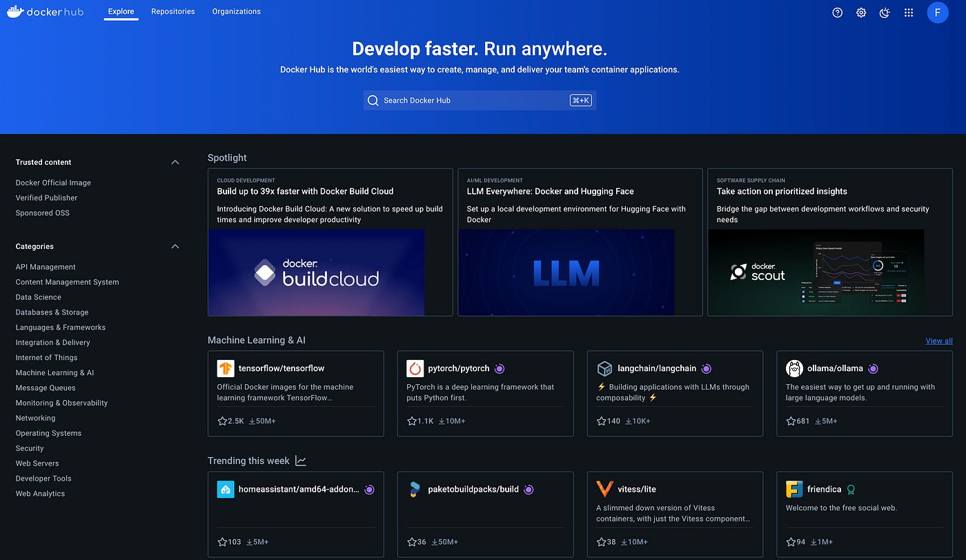Select Integration & Delivery category
Image resolution: width=966 pixels, height=560 pixels.
(x=53, y=343)
